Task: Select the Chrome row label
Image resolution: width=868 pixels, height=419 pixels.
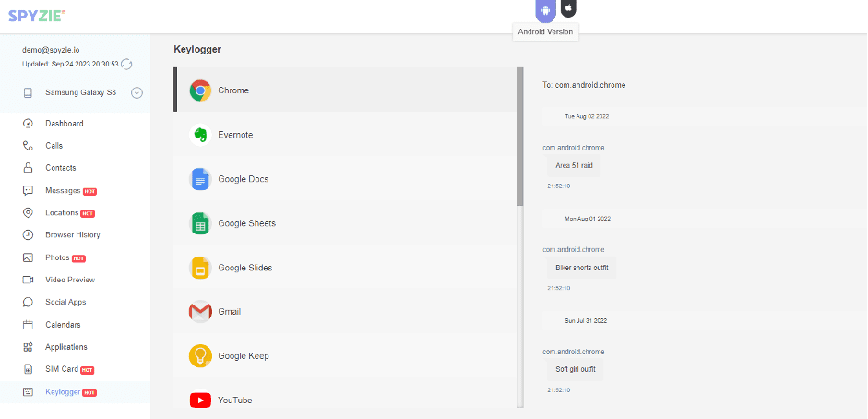Action: [233, 90]
